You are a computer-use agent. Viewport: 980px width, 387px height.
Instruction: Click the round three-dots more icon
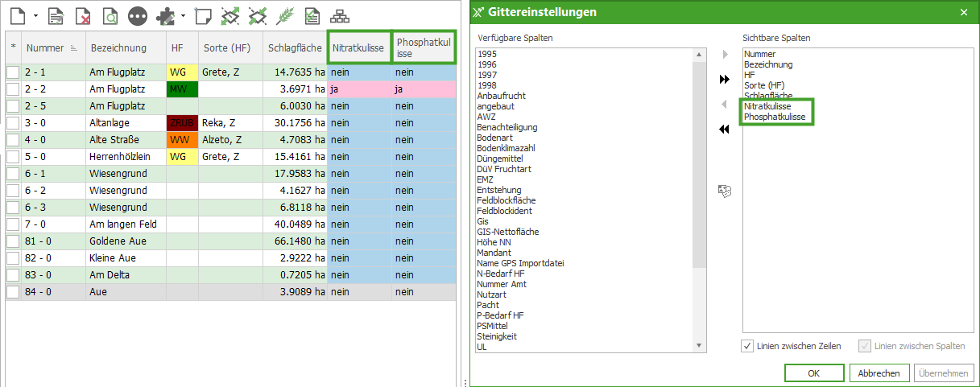[138, 15]
